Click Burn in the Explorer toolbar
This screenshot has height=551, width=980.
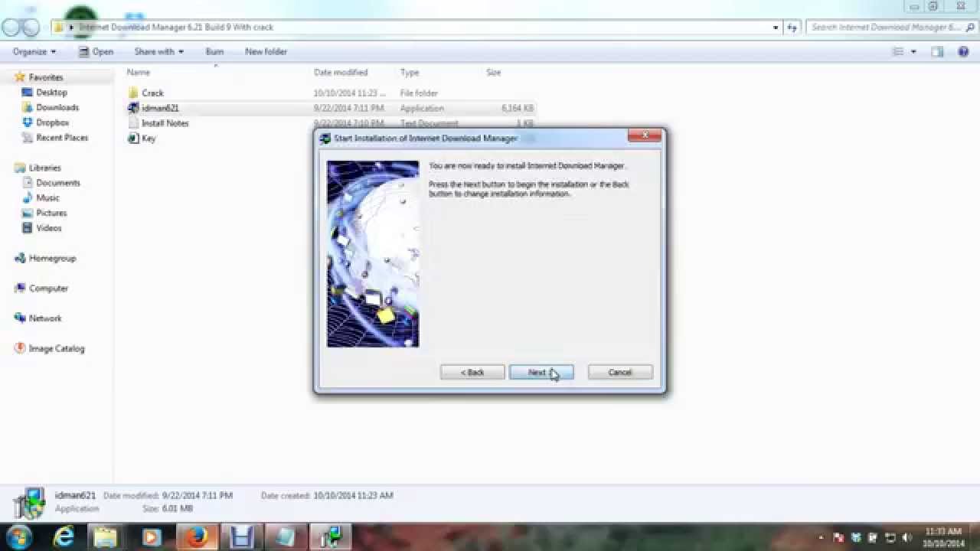(214, 52)
